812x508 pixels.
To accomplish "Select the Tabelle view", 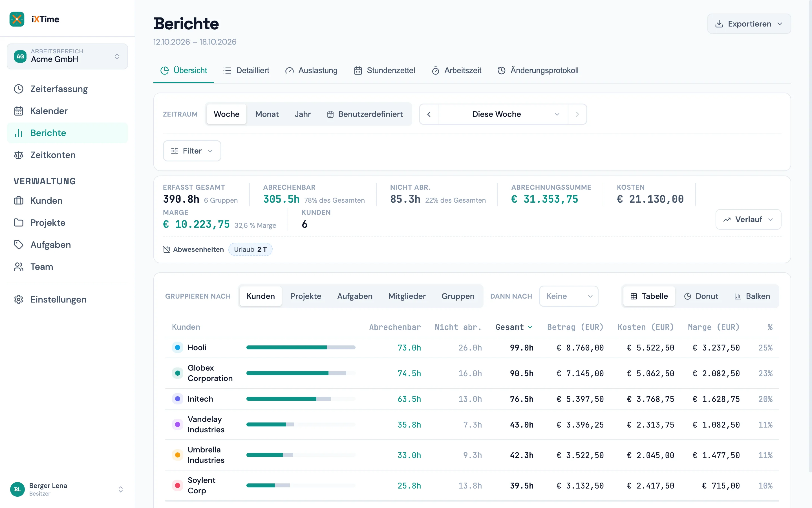I will tap(649, 296).
